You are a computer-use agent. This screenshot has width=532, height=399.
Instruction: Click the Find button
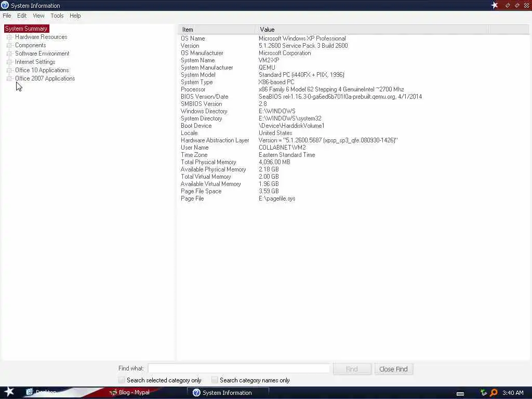pyautogui.click(x=352, y=369)
